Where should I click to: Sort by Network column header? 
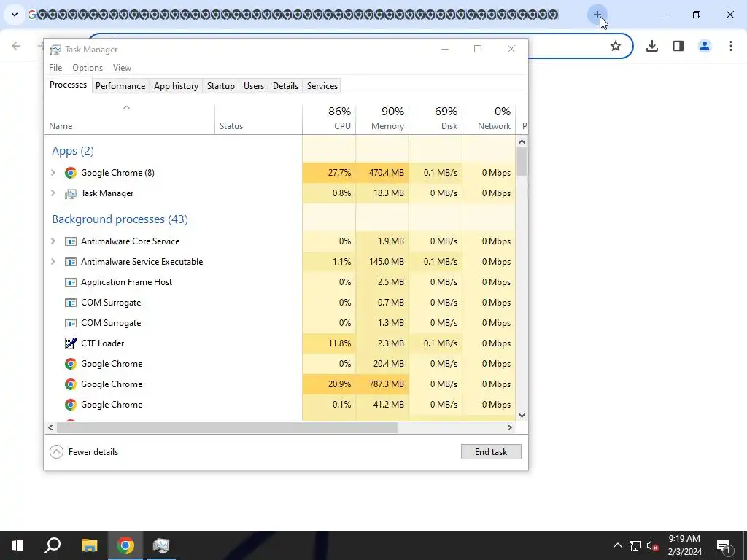489,118
